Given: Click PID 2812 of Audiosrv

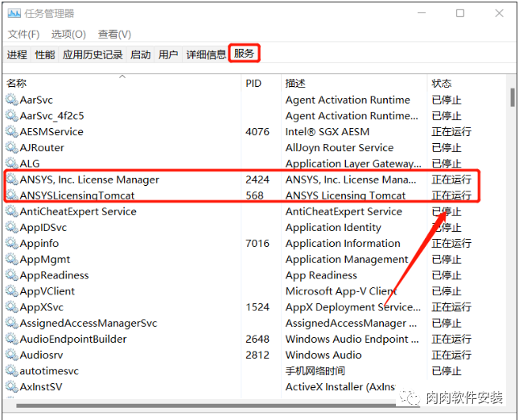Looking at the screenshot, I should 257,355.
